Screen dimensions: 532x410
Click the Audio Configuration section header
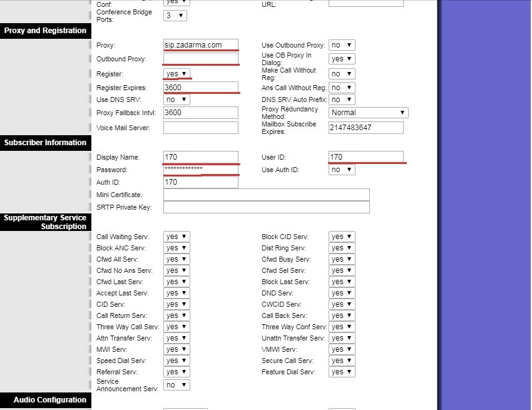[46, 400]
